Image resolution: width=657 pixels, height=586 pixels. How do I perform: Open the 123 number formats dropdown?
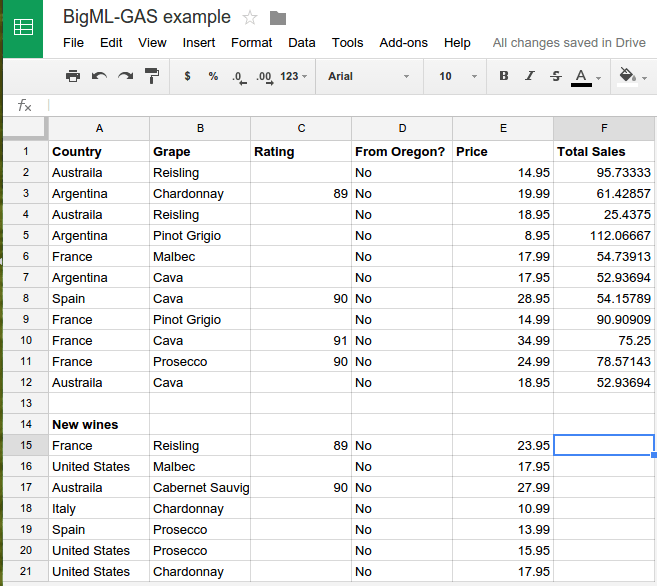point(294,76)
